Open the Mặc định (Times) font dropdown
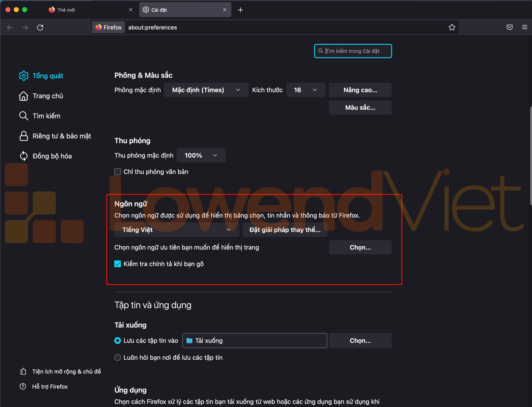Viewport: 532px width, 407px height. 206,90
